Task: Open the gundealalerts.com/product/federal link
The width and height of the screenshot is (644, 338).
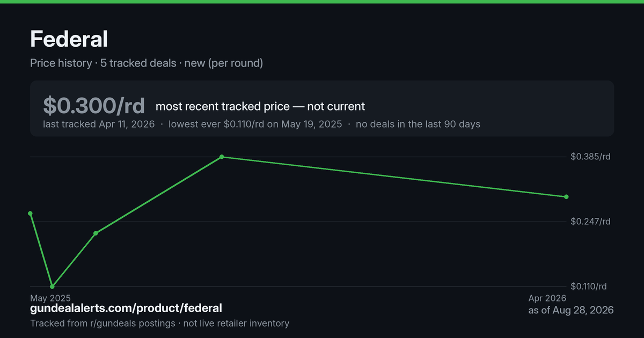Action: (126, 308)
